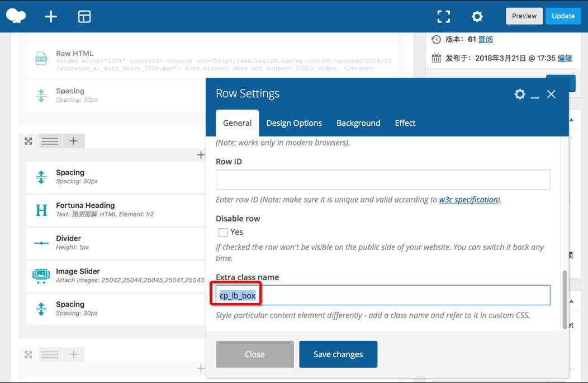
Task: Click the Extra class name field
Action: tap(383, 295)
